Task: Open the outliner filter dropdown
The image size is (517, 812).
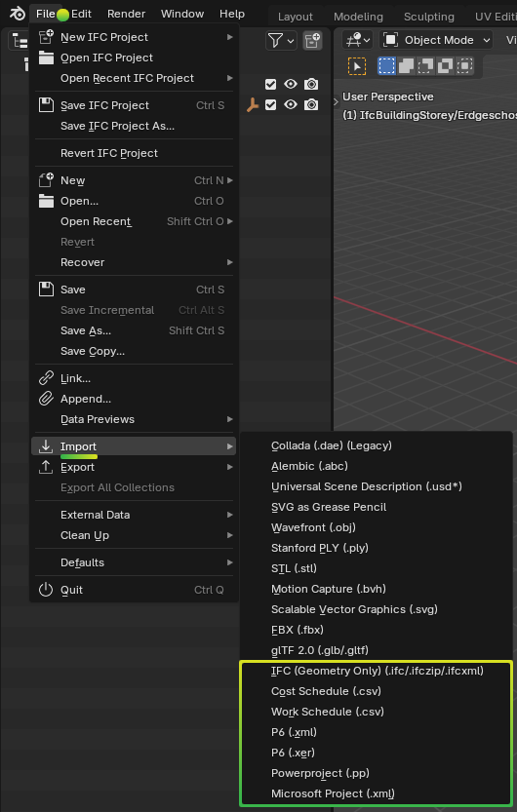Action: 281,40
